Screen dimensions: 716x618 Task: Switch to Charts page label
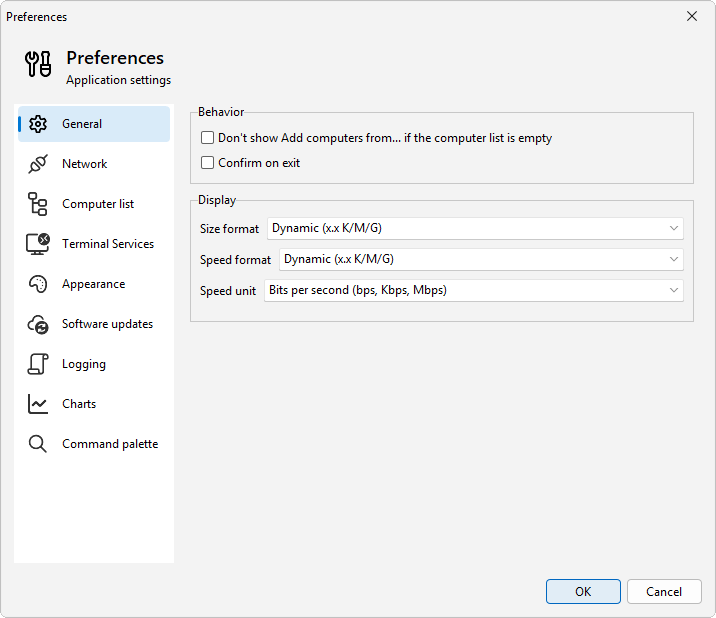(79, 404)
